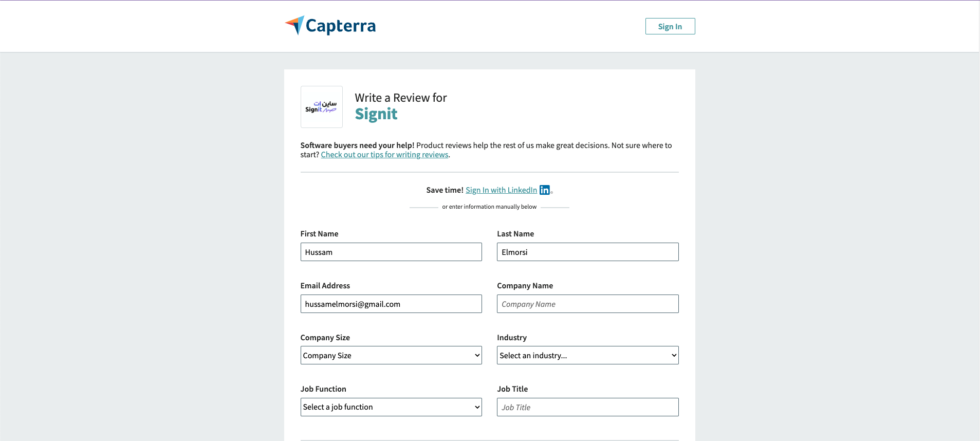980x441 pixels.
Task: Click the Email Address input field
Action: click(391, 304)
